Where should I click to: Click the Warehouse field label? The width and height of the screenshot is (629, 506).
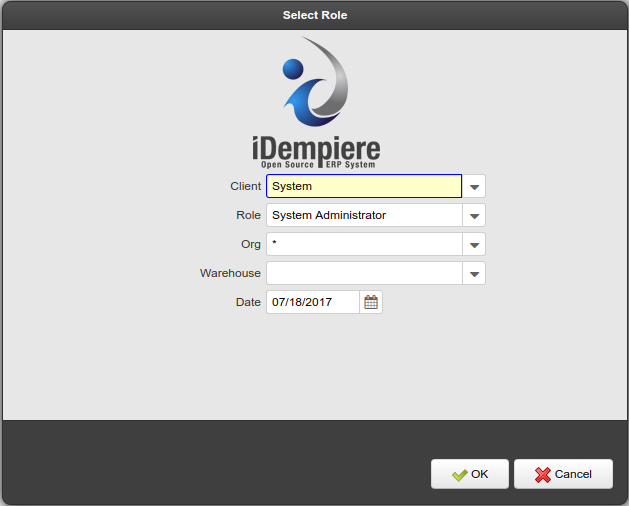click(230, 273)
